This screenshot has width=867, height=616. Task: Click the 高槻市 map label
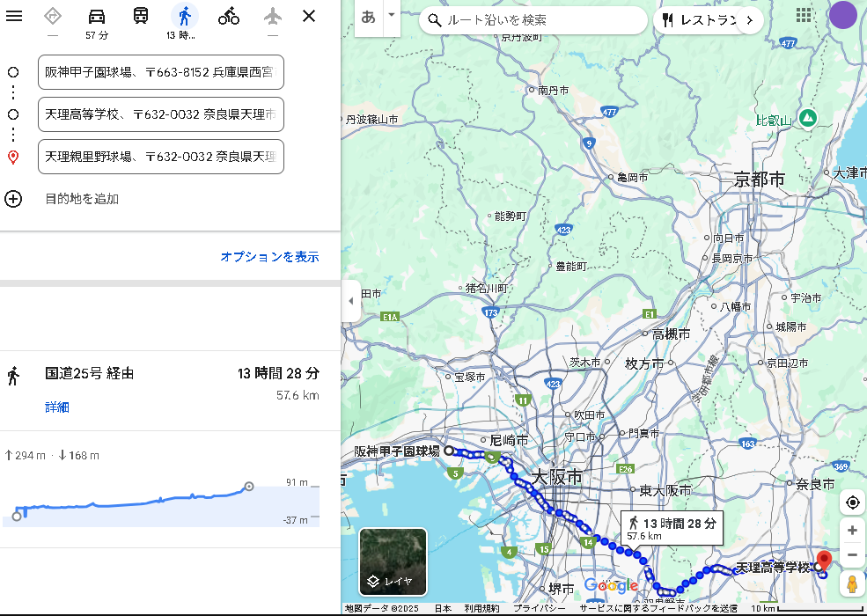click(671, 334)
